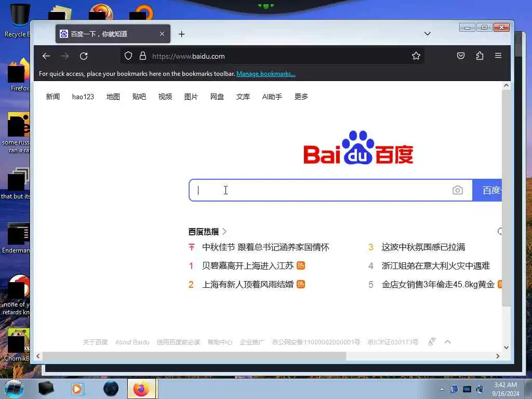The image size is (532, 399).
Task: View site security lock info
Action: point(143,56)
